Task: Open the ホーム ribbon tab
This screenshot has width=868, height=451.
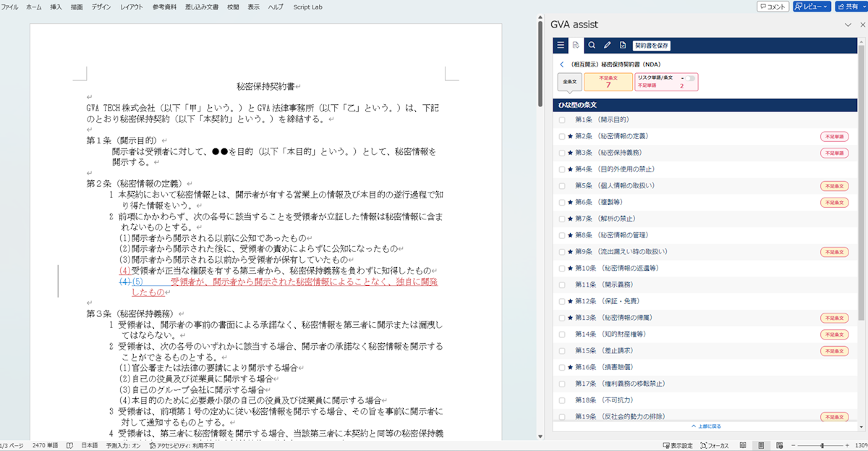Action: (33, 7)
